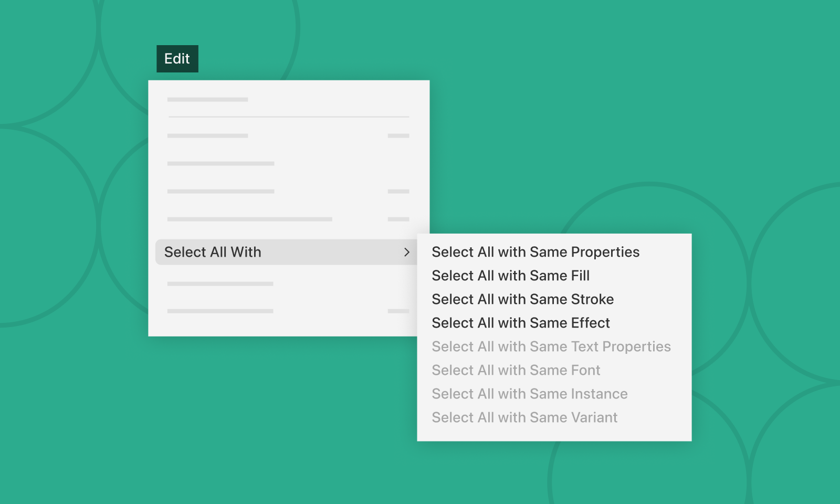Click Select All with Same Font

click(516, 370)
